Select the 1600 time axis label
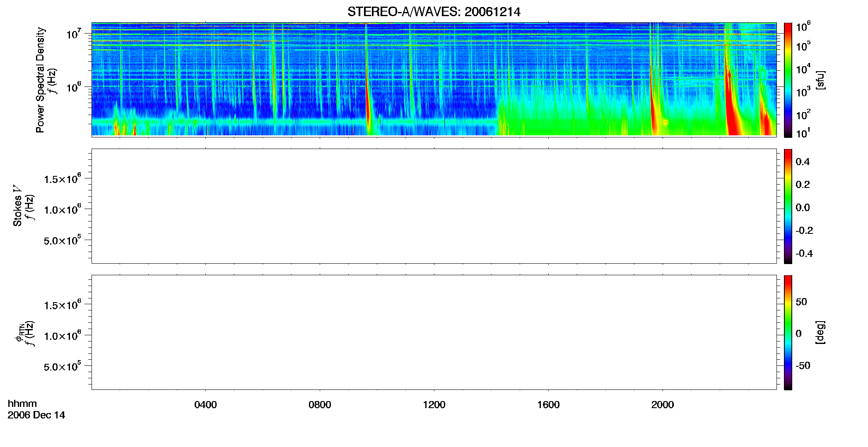The width and height of the screenshot is (868, 447). pyautogui.click(x=548, y=405)
